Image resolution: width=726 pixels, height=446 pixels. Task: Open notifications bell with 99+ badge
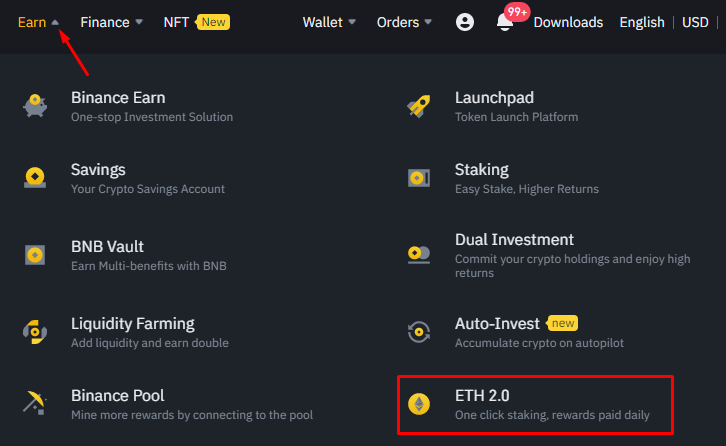(x=505, y=22)
